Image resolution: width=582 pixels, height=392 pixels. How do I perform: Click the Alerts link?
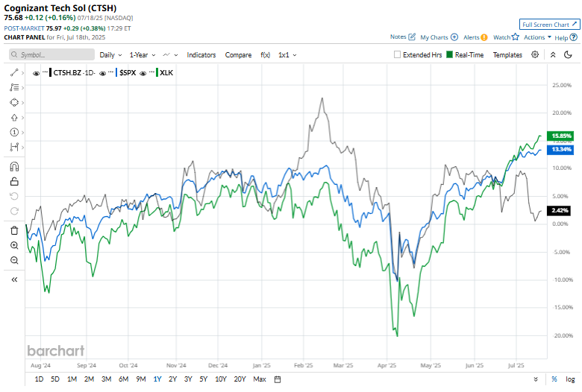[x=471, y=37]
